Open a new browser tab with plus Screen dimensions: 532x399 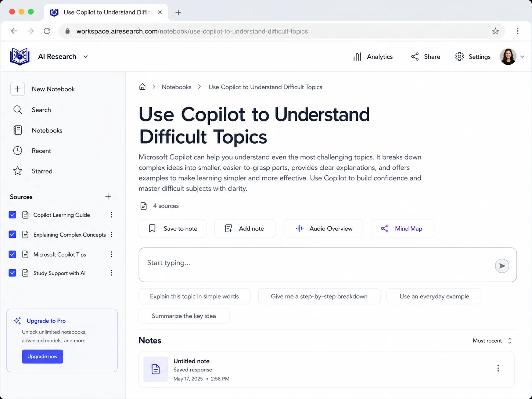178,12
